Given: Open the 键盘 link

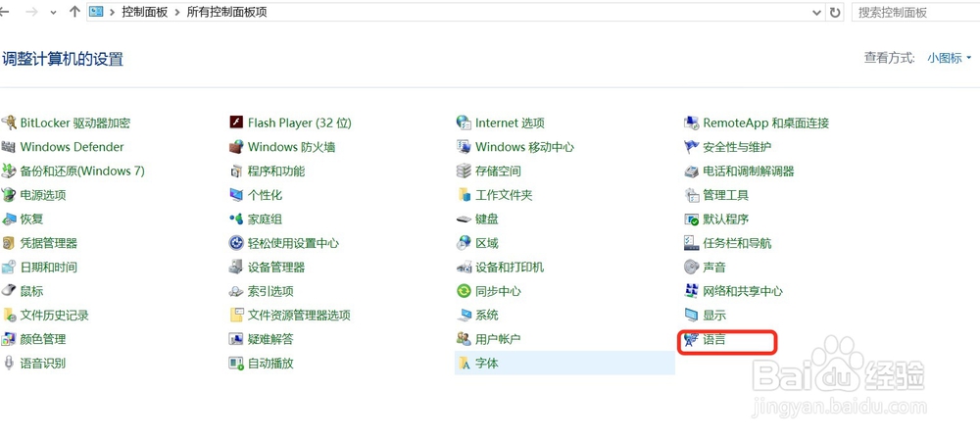Looking at the screenshot, I should (487, 219).
